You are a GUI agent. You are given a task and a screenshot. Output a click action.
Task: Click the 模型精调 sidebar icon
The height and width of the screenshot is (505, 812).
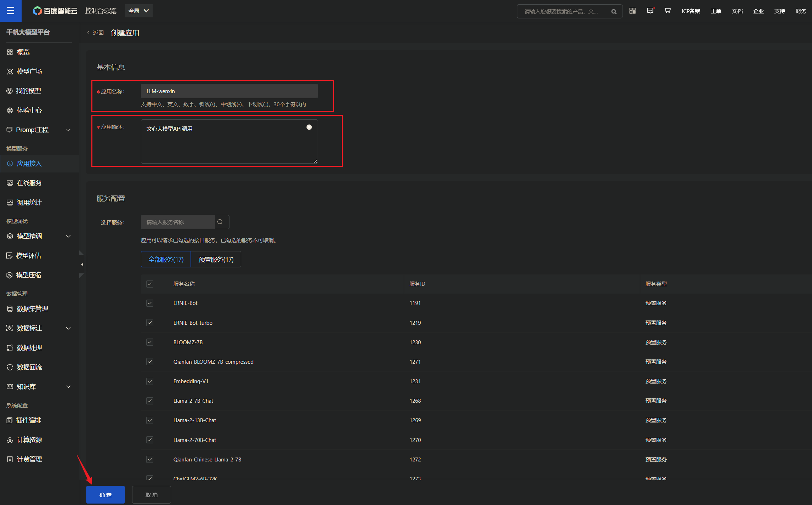tap(10, 236)
